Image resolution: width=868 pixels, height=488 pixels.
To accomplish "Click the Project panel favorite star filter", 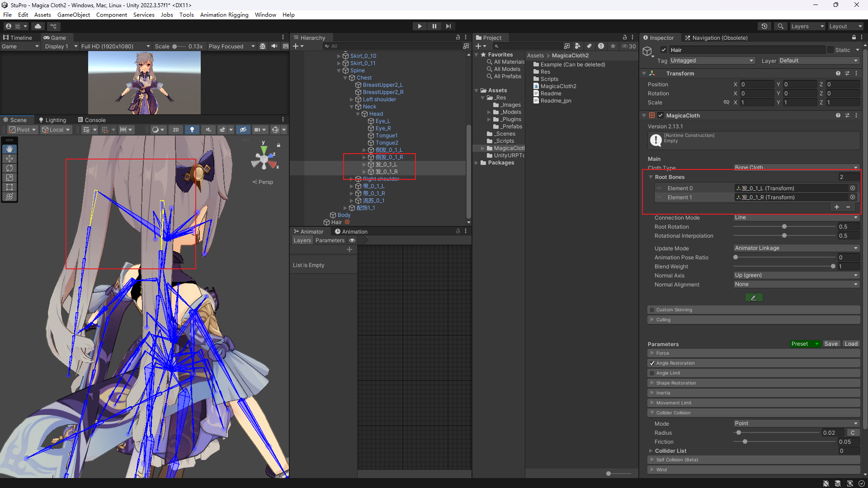I will (613, 46).
